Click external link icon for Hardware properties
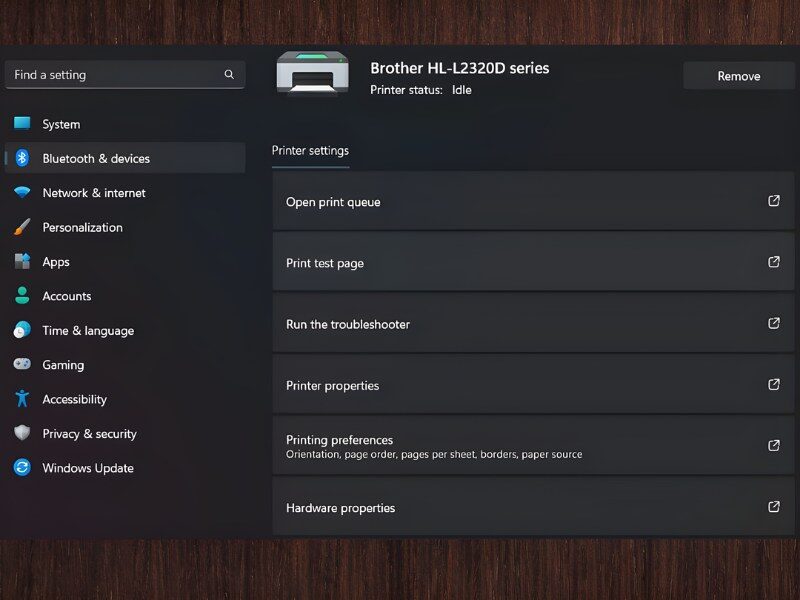 [773, 507]
